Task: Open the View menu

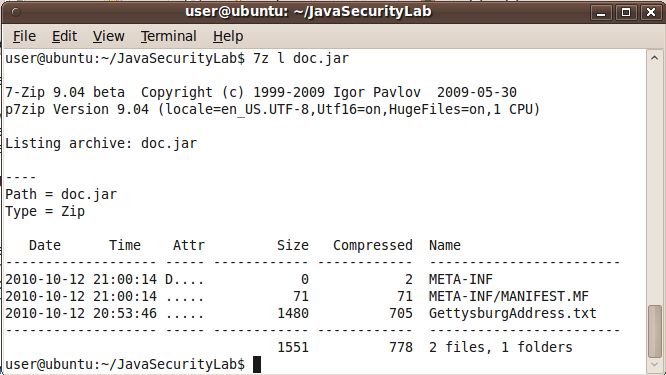Action: coord(109,37)
